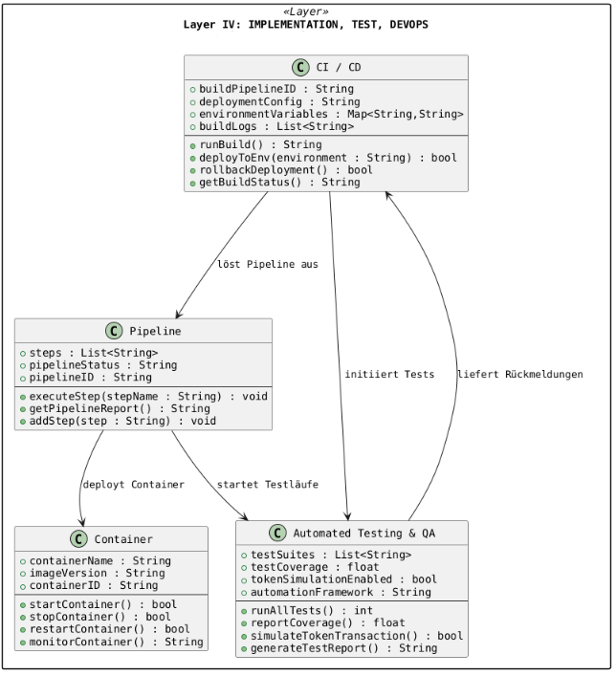Click the Layer IV title text
616x676 pixels.
(305, 24)
